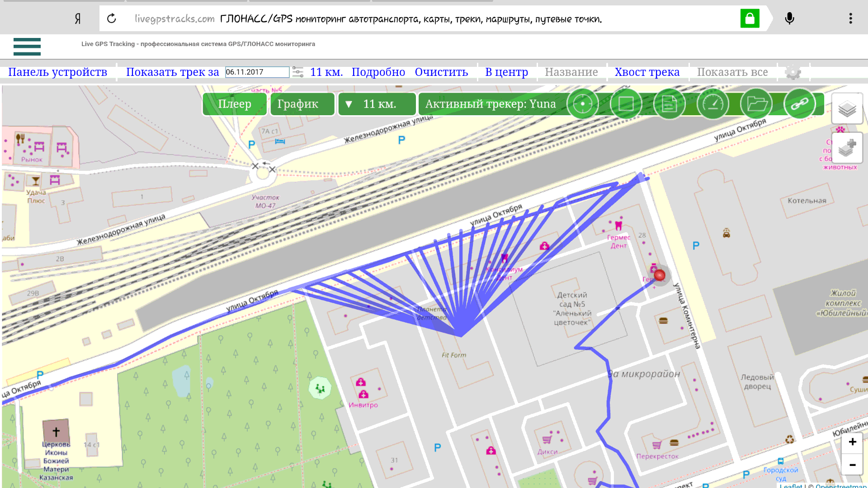Open Подробно details
Viewport: 868px width, 488px height.
coord(378,72)
